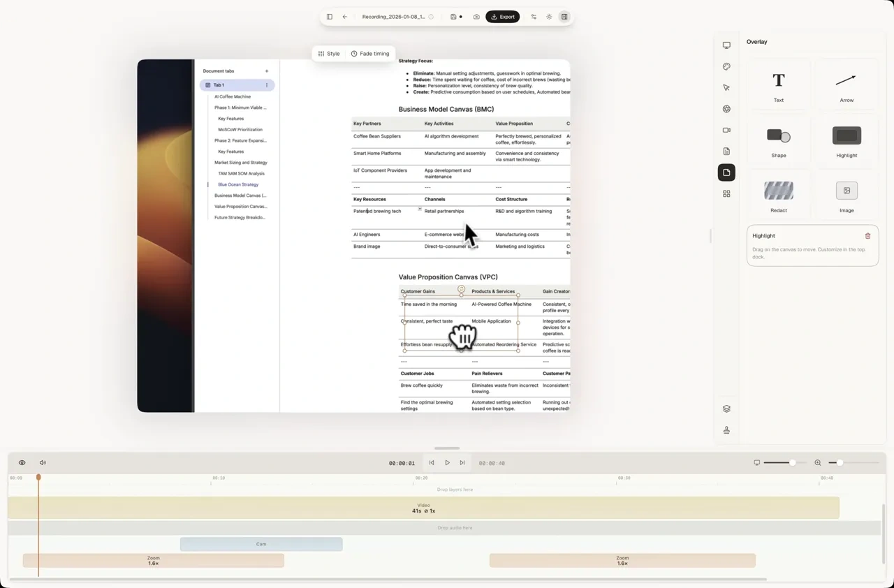This screenshot has width=894, height=588.
Task: Open the Fade timing options
Action: 370,54
